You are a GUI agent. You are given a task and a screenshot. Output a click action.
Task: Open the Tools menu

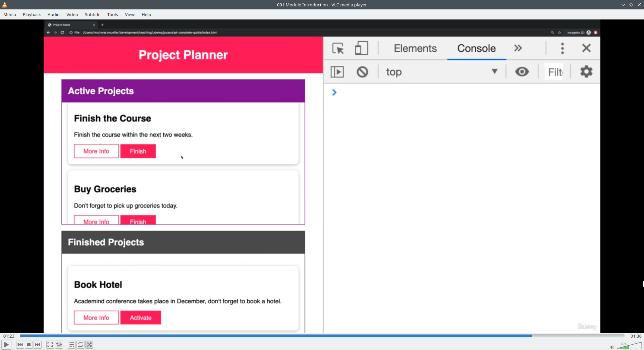(113, 14)
